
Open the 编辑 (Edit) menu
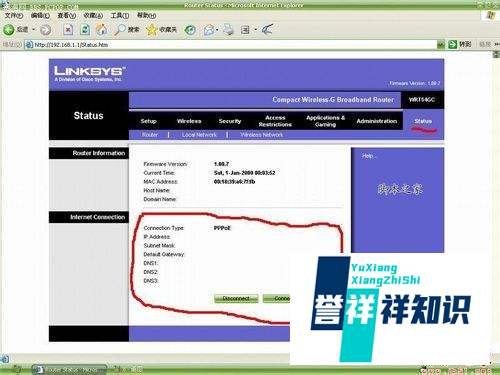[40, 15]
